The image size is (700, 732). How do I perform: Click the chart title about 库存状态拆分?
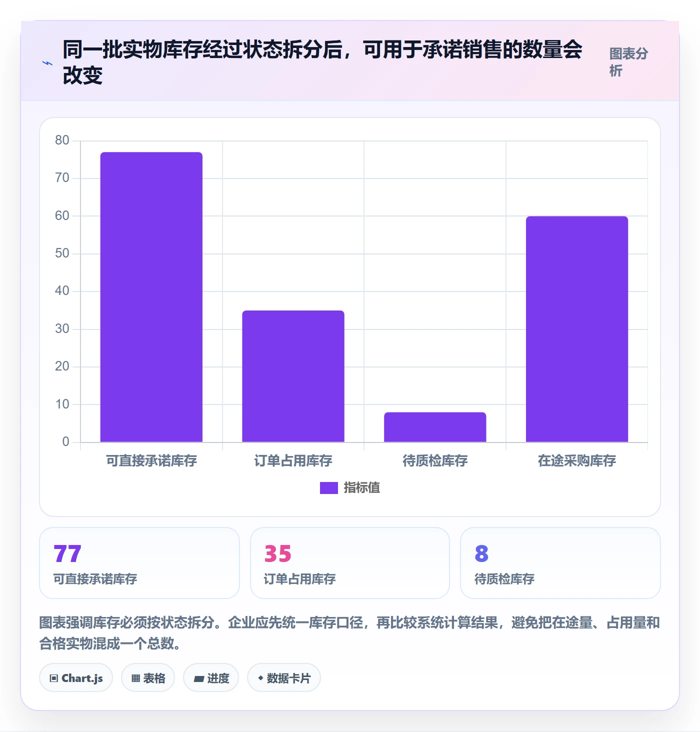point(322,62)
